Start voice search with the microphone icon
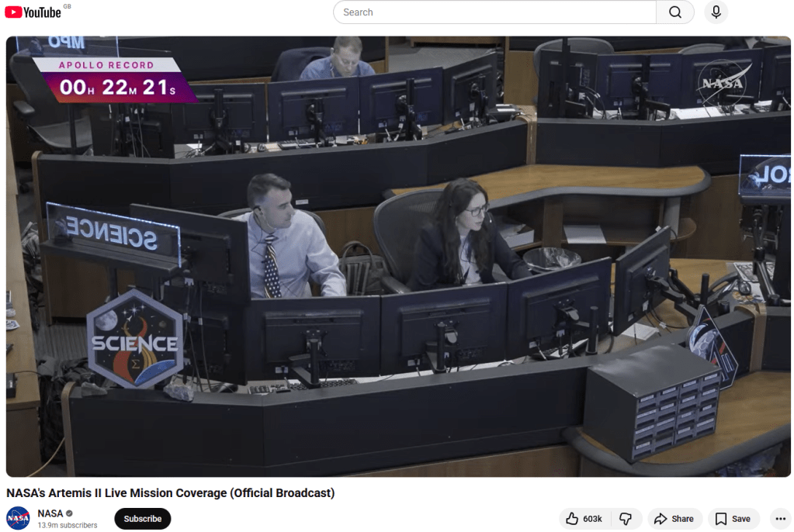 (x=716, y=12)
